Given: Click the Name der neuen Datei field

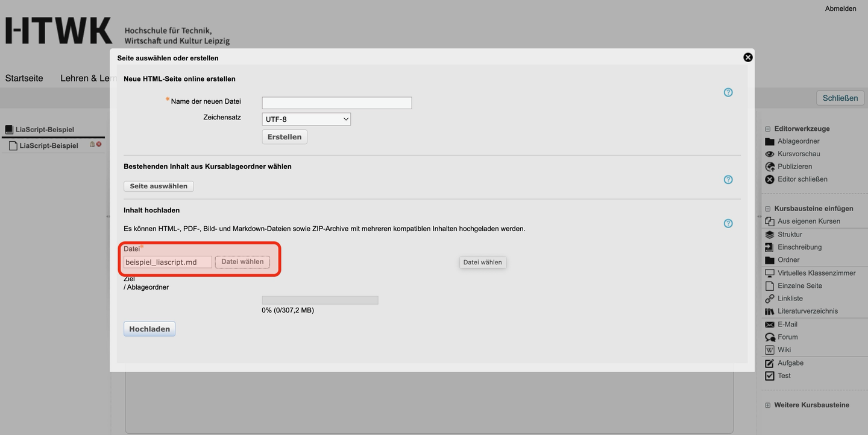Looking at the screenshot, I should (x=336, y=103).
